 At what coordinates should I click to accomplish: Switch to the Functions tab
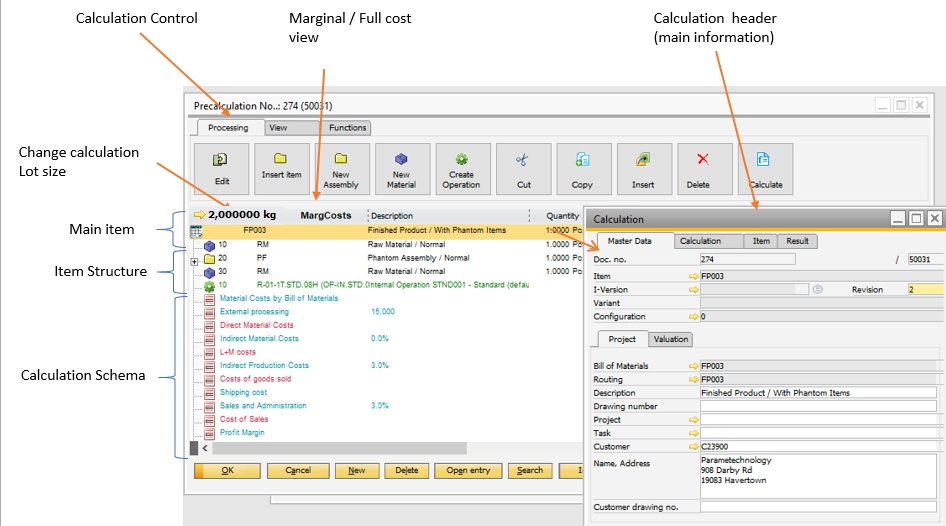[x=347, y=128]
